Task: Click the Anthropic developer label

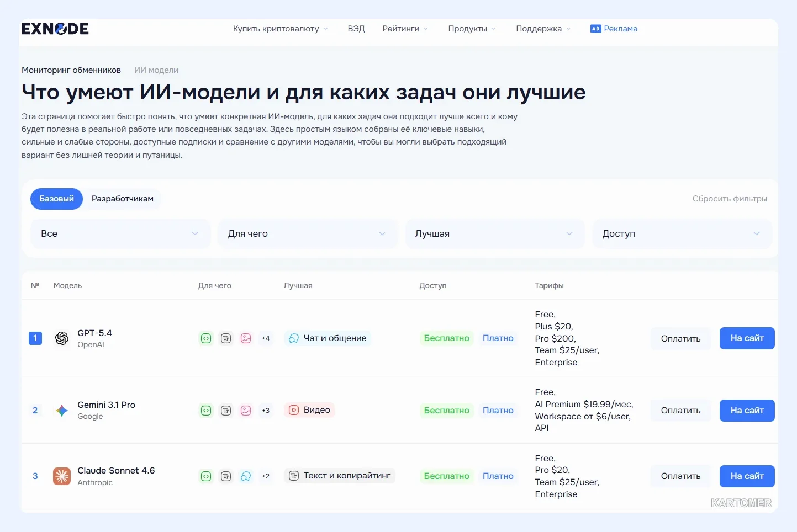Action: point(95,482)
